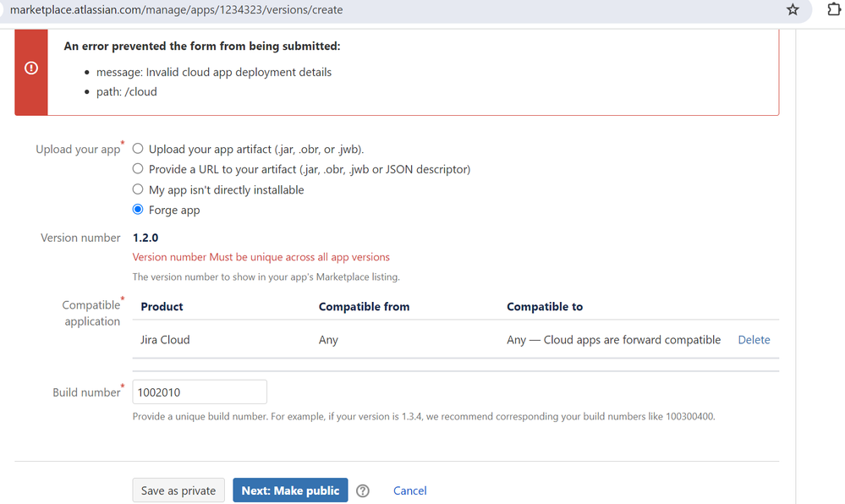Focus the Build number input field
Screen dimensions: 845x504
[x=200, y=392]
